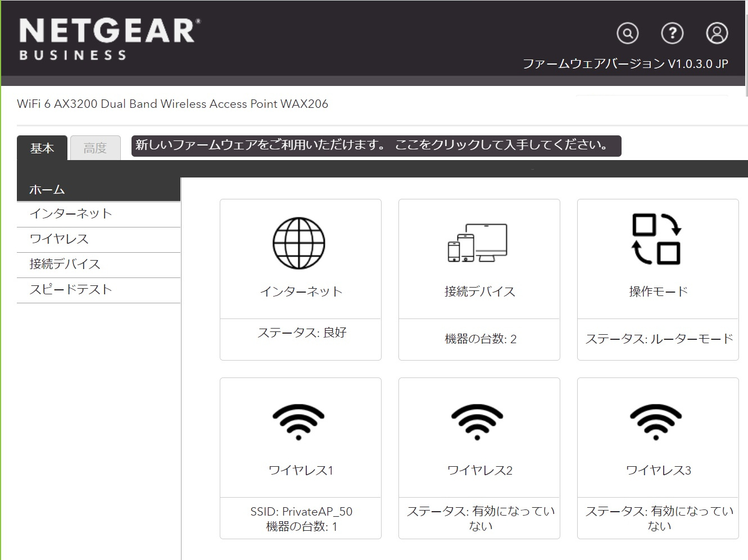The height and width of the screenshot is (560, 748).
Task: Click 機器の台数: 1 under ワイヤレス1
Action: [x=301, y=526]
